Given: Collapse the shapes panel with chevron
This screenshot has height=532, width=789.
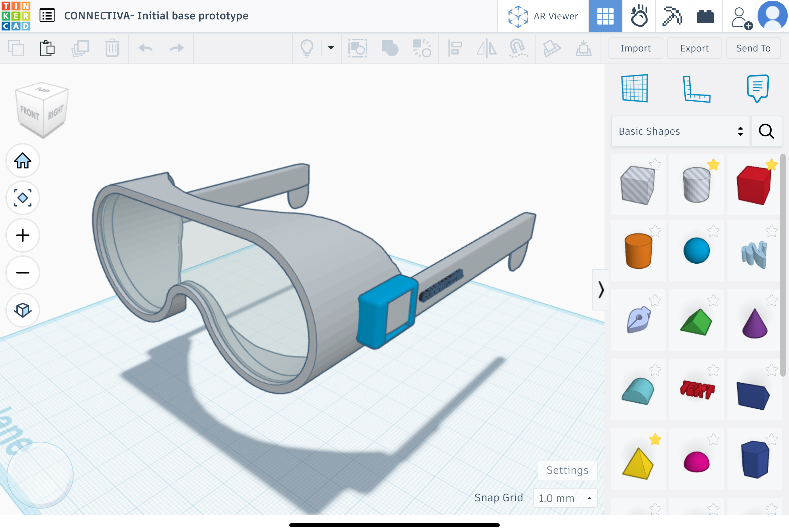Looking at the screenshot, I should point(601,290).
